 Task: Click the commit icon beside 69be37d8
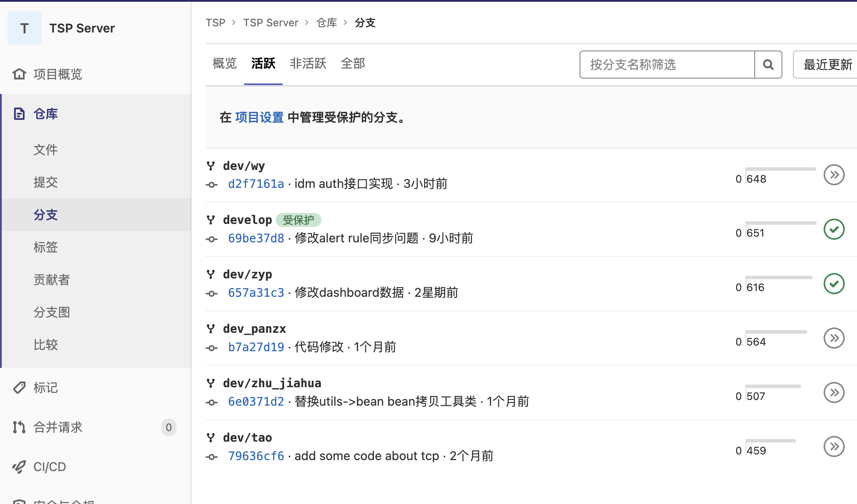[x=212, y=238]
